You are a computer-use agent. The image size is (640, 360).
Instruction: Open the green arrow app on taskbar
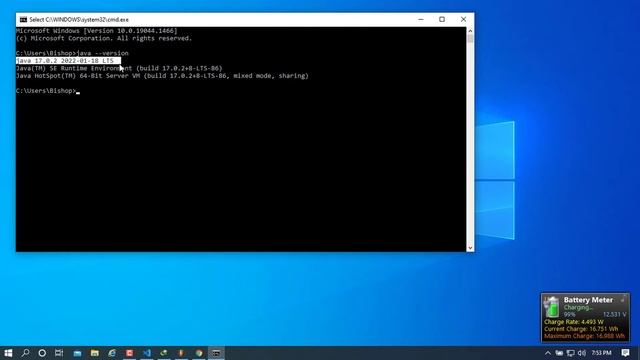point(164,353)
